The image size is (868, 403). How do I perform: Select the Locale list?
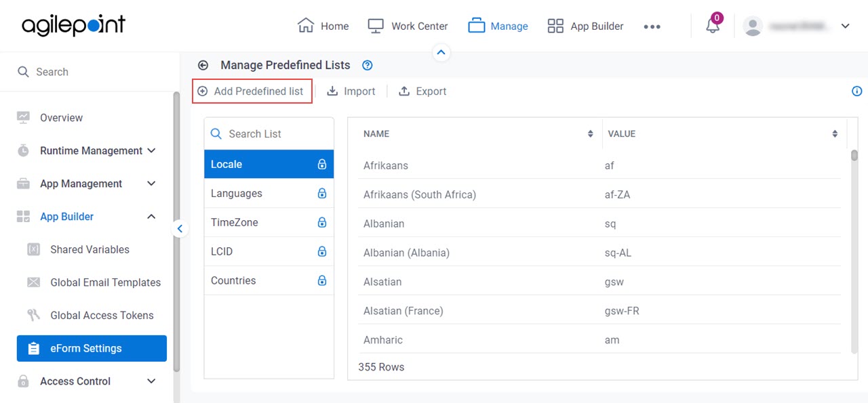coord(269,164)
